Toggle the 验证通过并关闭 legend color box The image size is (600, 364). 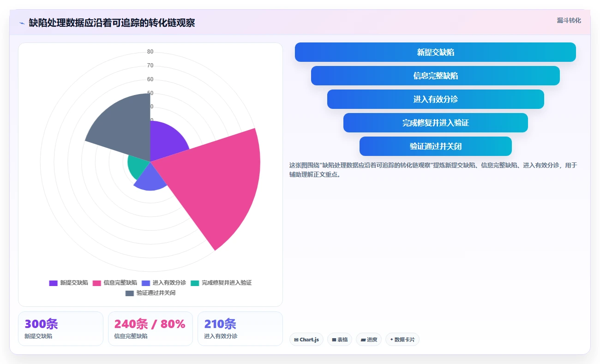(129, 293)
